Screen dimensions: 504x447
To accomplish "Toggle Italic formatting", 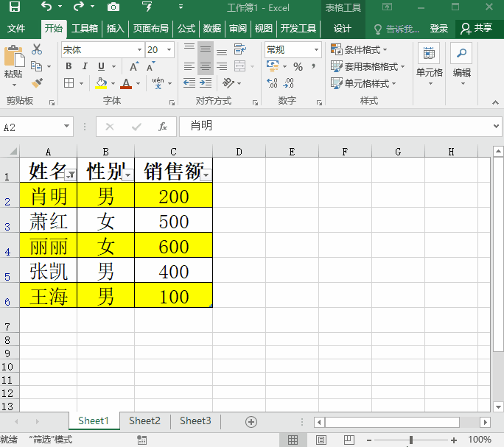I will [85, 66].
